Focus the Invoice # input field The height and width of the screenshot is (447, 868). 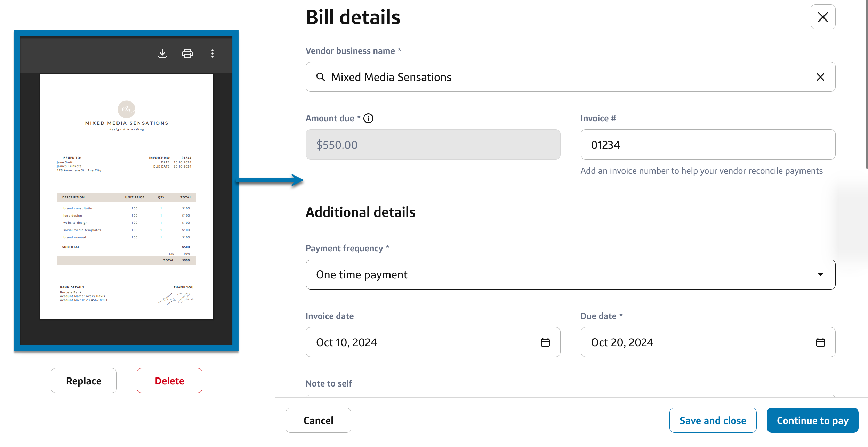708,145
